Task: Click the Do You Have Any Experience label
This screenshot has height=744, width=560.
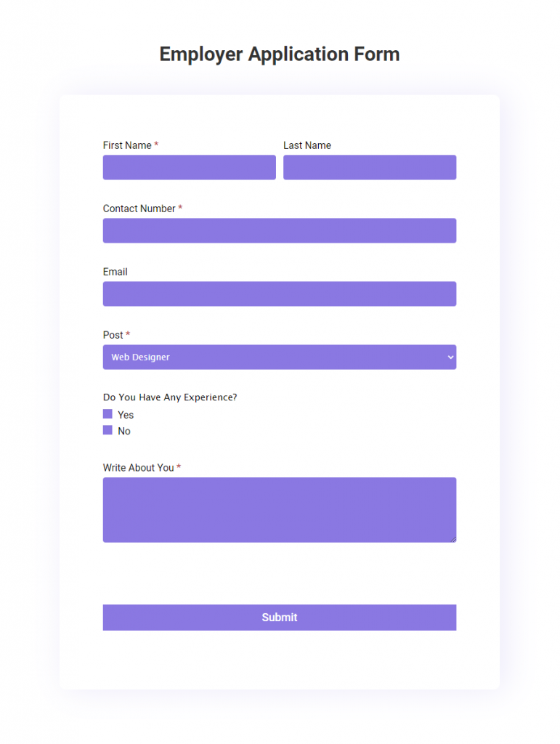Action: pos(170,397)
